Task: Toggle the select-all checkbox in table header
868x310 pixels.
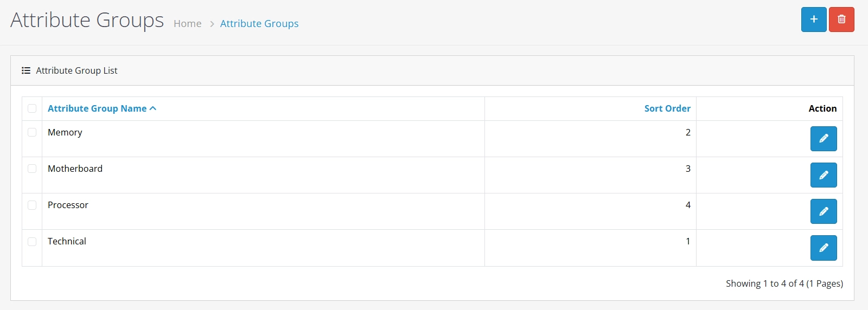Action: [x=32, y=108]
